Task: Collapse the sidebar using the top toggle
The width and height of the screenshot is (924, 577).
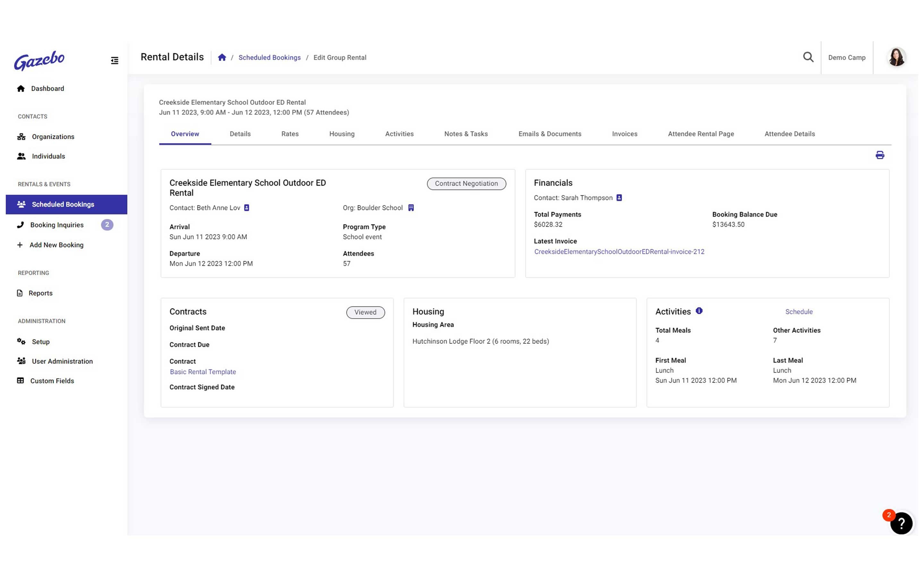Action: click(x=114, y=60)
